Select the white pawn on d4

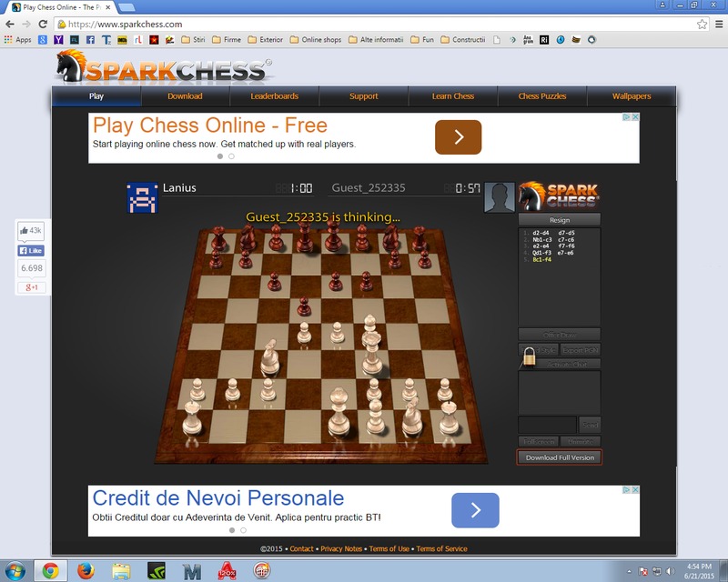[304, 332]
